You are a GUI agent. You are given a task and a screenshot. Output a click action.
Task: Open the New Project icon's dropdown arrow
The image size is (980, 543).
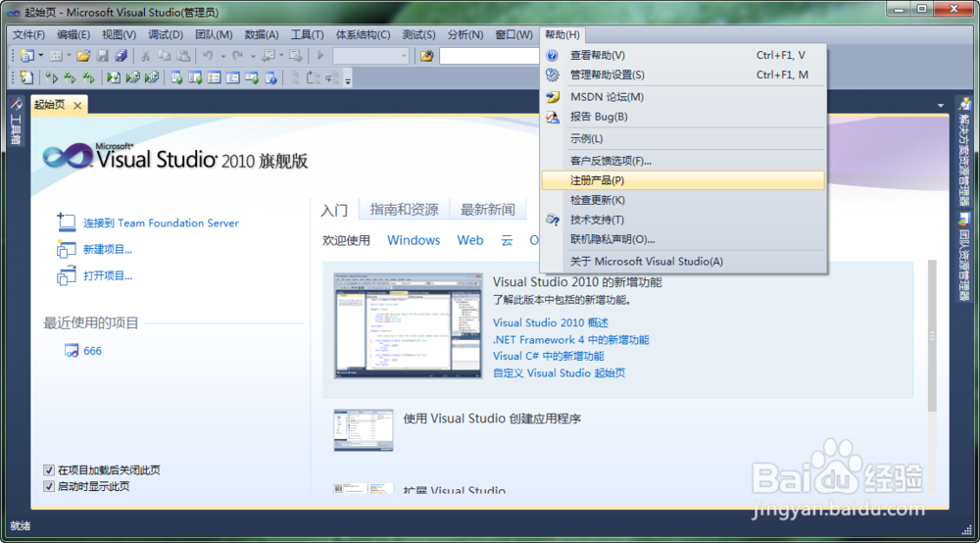pyautogui.click(x=40, y=56)
